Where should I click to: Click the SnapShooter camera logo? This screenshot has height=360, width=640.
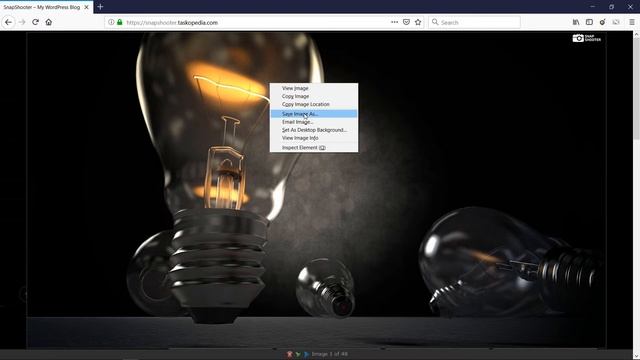(587, 38)
